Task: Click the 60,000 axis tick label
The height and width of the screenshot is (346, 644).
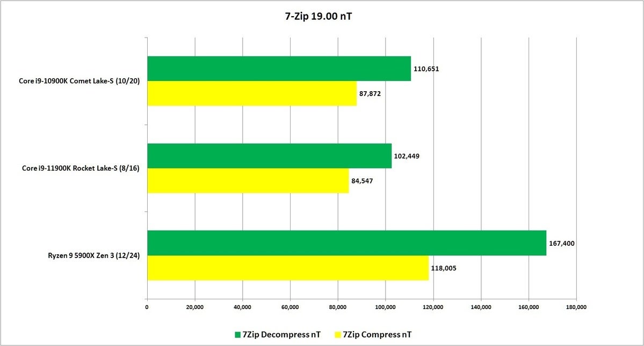Action: [x=290, y=307]
